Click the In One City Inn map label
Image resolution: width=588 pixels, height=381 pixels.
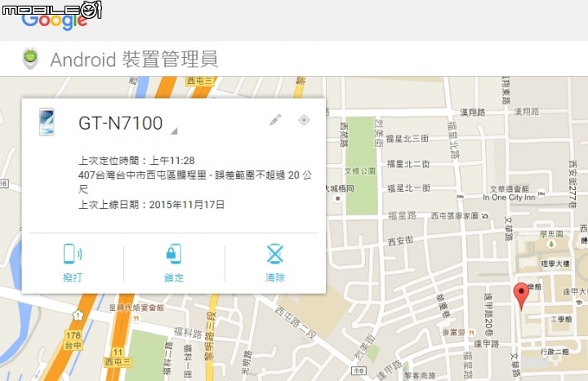coord(509,197)
